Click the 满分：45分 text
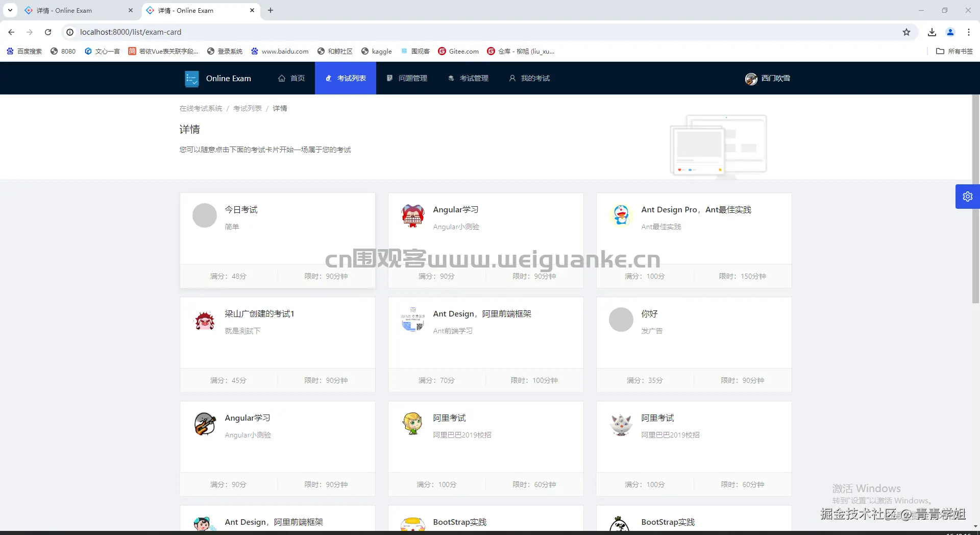 (228, 380)
